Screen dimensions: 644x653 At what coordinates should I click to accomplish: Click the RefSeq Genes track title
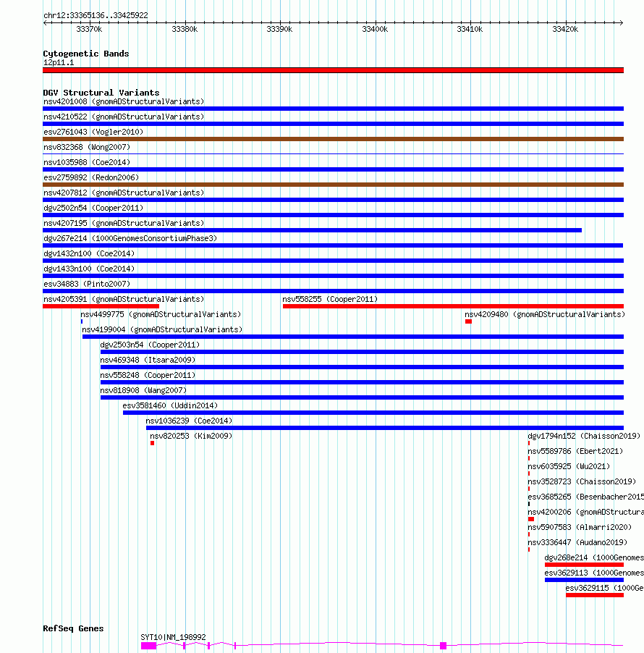point(73,628)
